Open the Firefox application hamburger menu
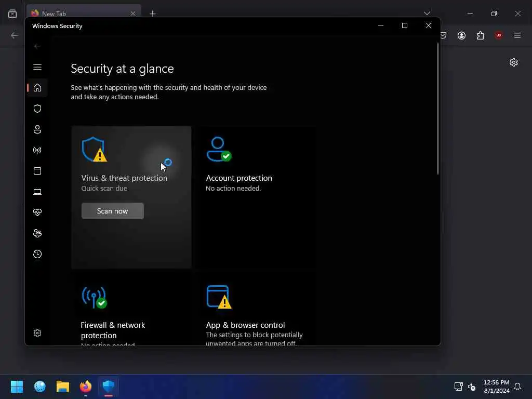532x399 pixels. click(x=517, y=35)
